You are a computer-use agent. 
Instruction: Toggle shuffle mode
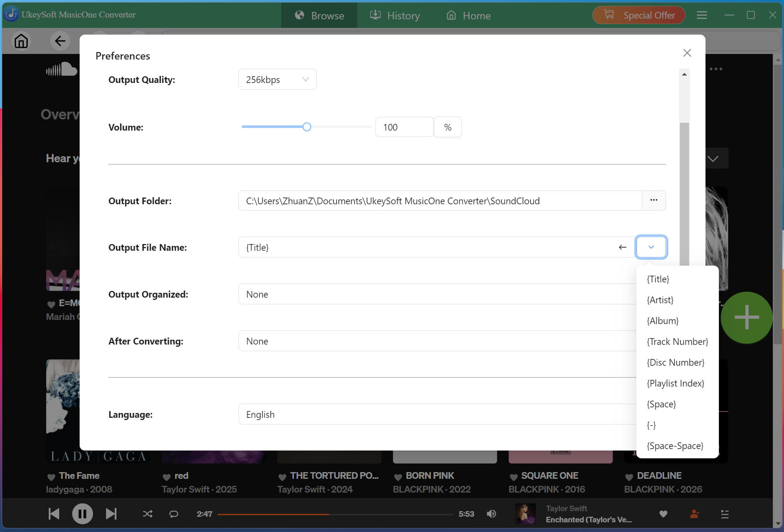pos(147,514)
